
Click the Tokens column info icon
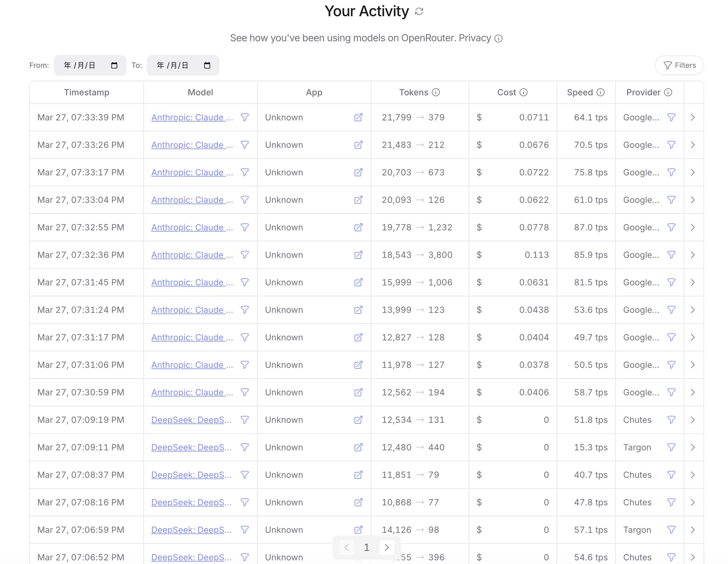[x=436, y=92]
